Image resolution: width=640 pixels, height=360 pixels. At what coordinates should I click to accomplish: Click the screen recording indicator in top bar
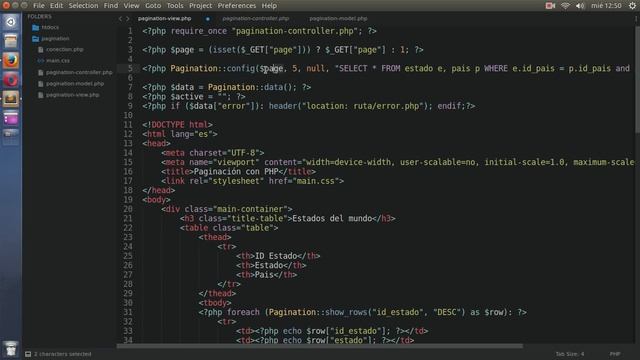550,6
